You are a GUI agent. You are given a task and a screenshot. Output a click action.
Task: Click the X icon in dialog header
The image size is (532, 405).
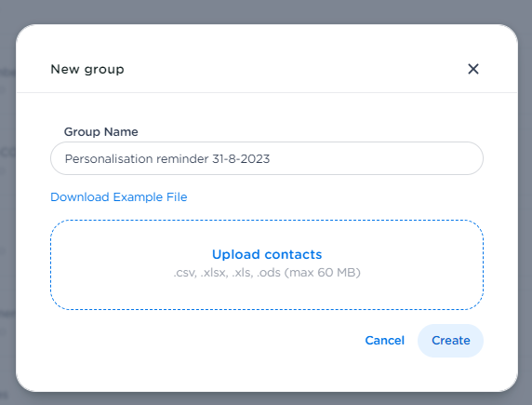[x=473, y=69]
